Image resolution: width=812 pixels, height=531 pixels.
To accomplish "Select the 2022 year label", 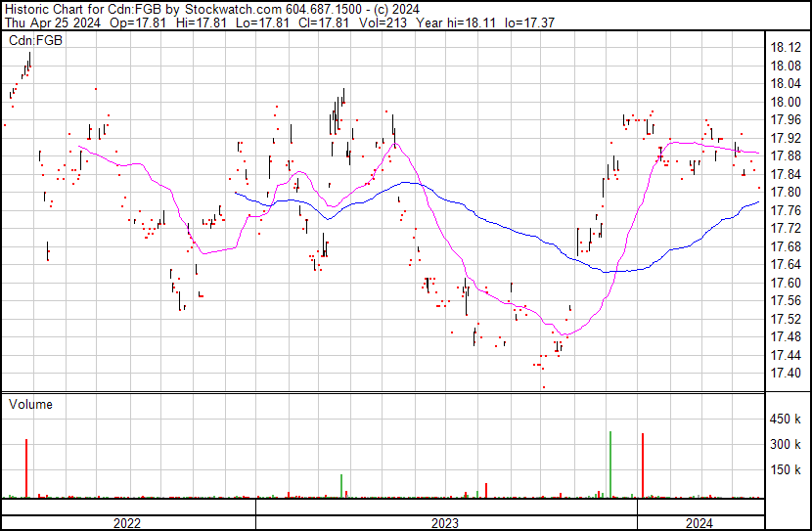I will 127,523.
